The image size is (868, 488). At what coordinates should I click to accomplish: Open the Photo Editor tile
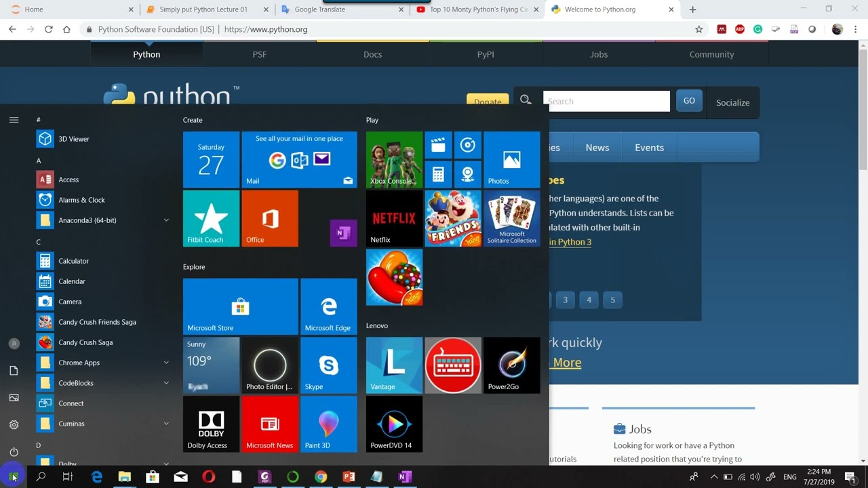[270, 365]
